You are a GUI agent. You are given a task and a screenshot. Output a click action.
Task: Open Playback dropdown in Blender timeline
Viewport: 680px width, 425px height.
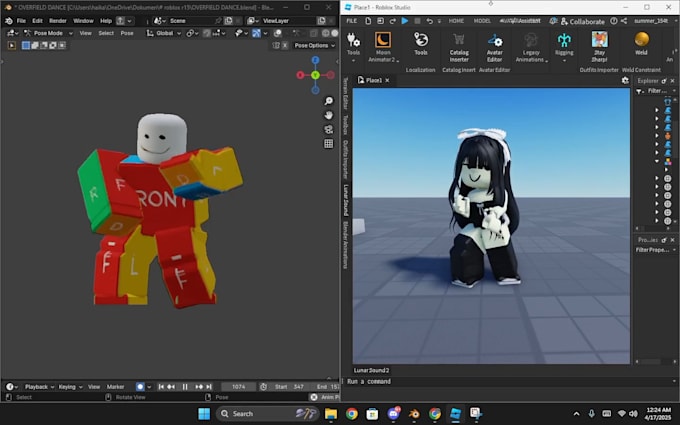pyautogui.click(x=39, y=386)
